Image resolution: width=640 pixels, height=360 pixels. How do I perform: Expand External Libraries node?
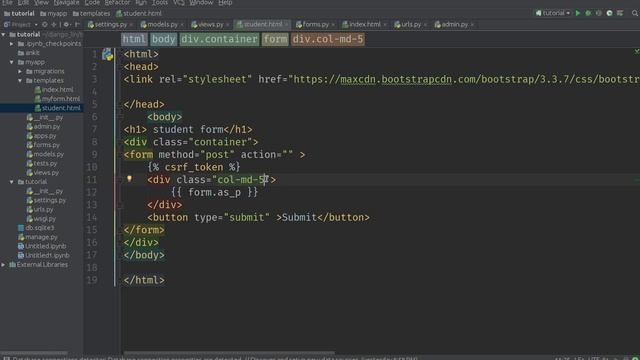[4, 264]
